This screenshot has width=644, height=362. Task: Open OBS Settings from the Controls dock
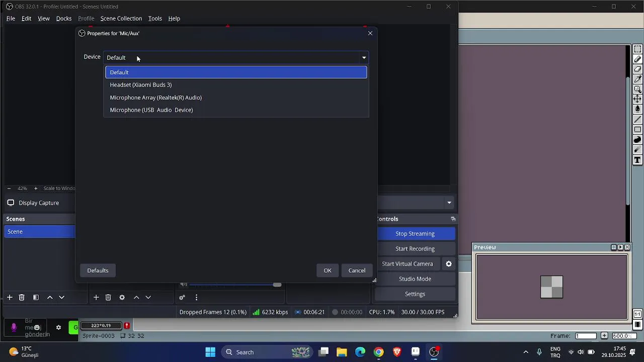pyautogui.click(x=415, y=294)
